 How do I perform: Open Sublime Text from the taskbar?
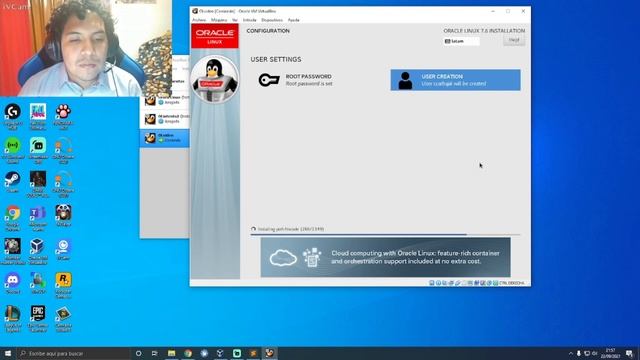(x=253, y=353)
